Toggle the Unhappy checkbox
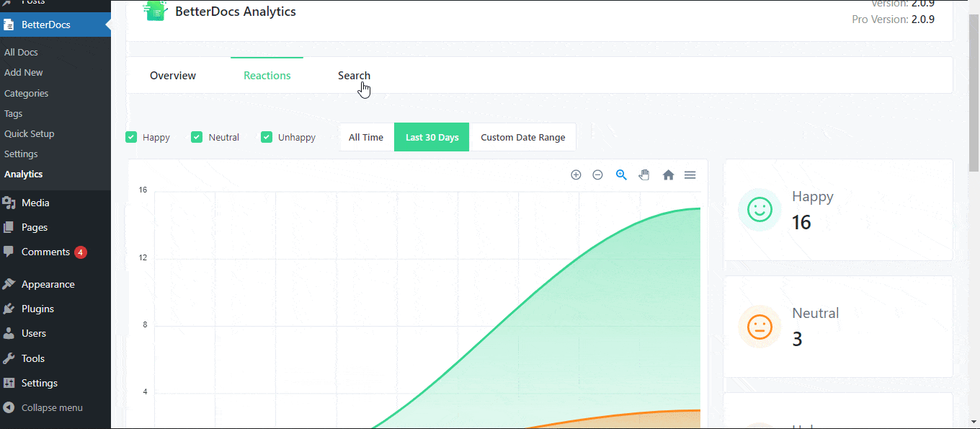This screenshot has width=980, height=429. pyautogui.click(x=267, y=137)
